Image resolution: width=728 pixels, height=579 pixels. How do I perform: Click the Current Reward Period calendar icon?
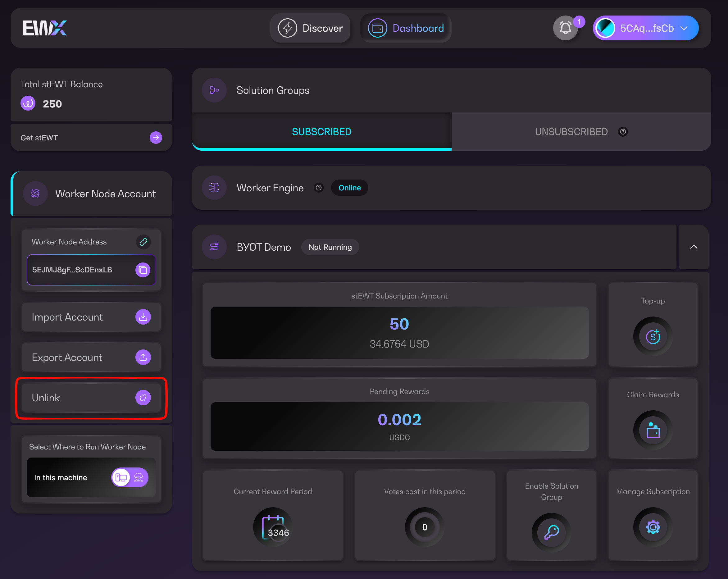[x=273, y=527]
